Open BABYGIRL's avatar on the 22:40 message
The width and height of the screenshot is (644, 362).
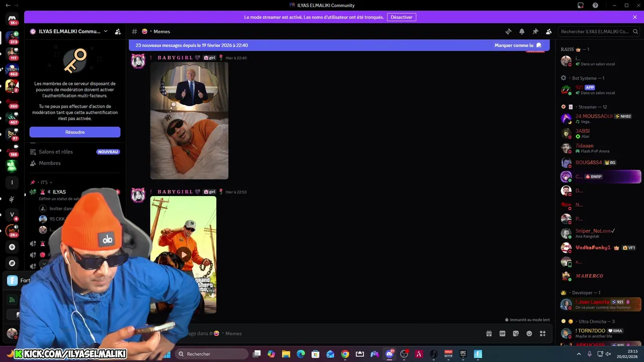[138, 61]
